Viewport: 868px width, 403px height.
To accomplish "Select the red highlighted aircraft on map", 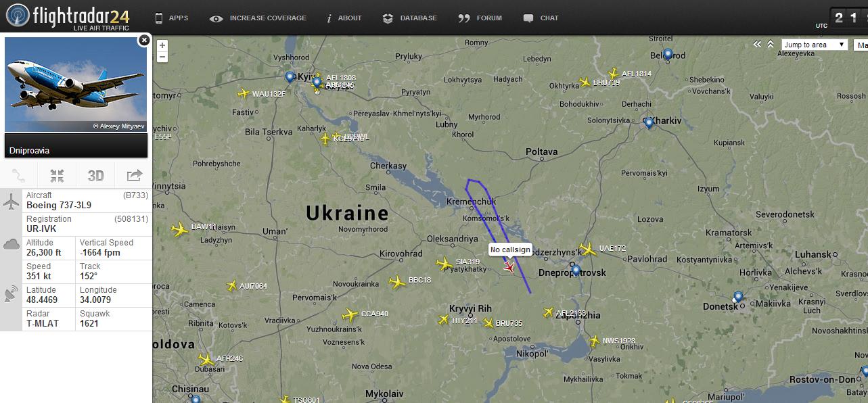I will point(509,267).
